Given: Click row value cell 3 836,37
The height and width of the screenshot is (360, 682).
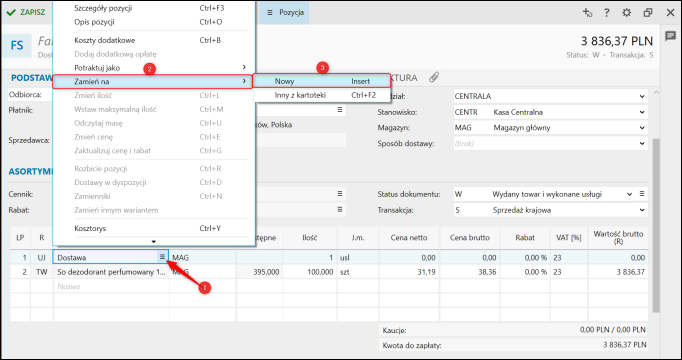Looking at the screenshot, I should point(618,272).
